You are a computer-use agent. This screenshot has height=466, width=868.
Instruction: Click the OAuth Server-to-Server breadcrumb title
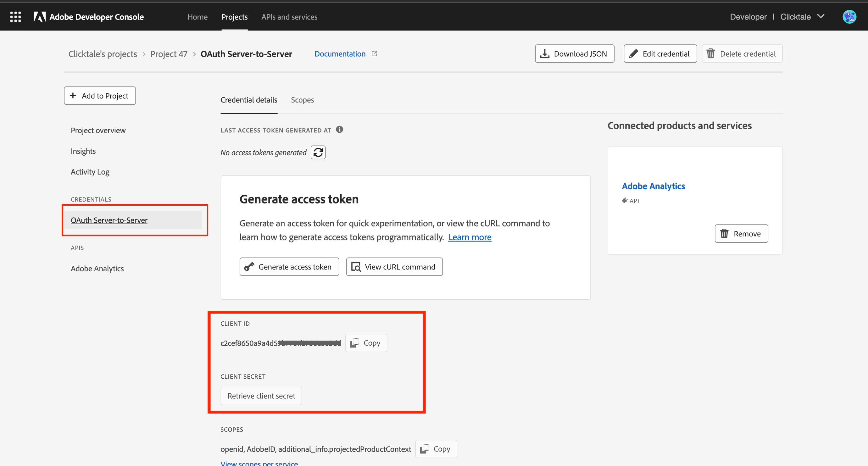click(246, 54)
